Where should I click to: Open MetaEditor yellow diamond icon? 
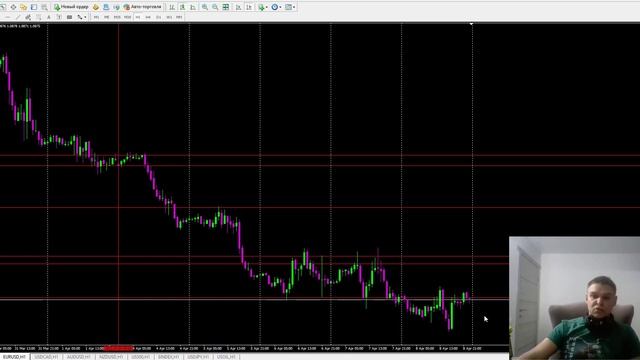click(x=96, y=7)
